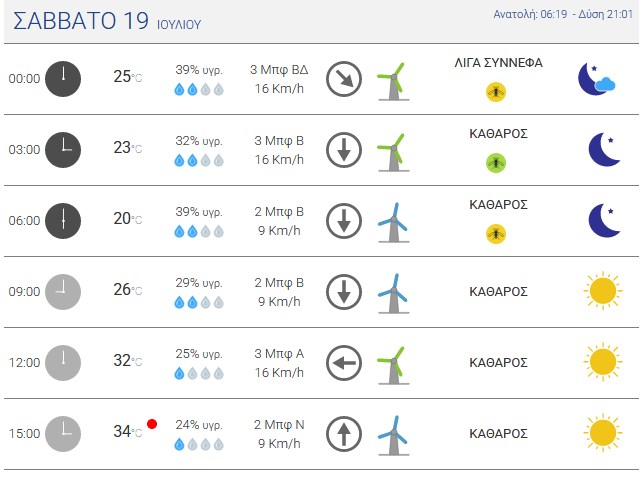Image resolution: width=640 pixels, height=480 pixels.
Task: Click the light gray clock at 15:00
Action: point(63,434)
